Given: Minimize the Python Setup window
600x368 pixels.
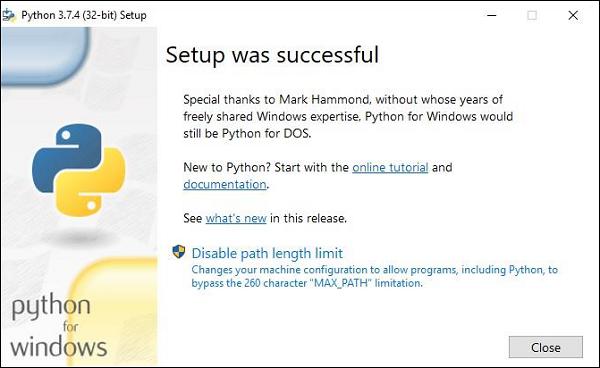Looking at the screenshot, I should pos(492,15).
